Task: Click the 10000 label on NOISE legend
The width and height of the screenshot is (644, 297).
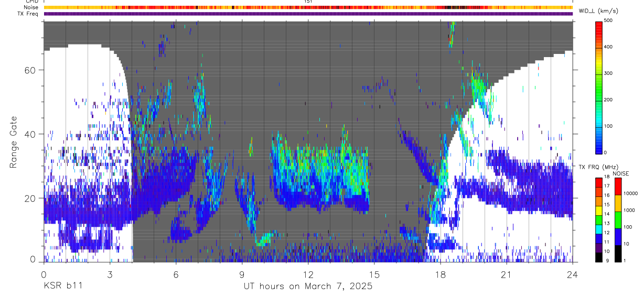Action: pos(631,194)
